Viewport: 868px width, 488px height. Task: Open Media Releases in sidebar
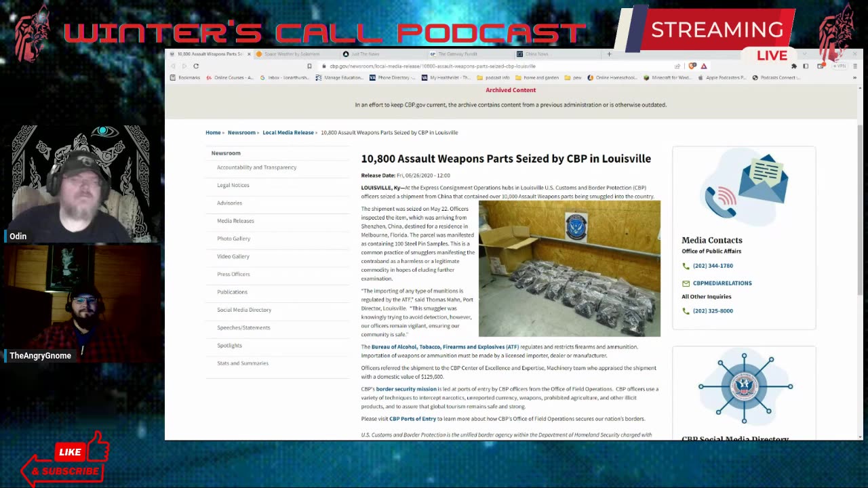click(235, 221)
